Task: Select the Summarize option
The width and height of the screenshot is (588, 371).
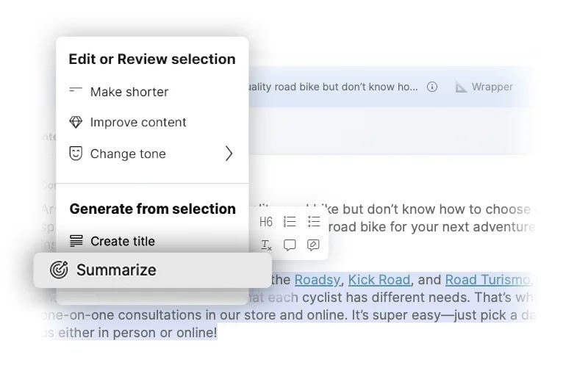Action: tap(153, 270)
